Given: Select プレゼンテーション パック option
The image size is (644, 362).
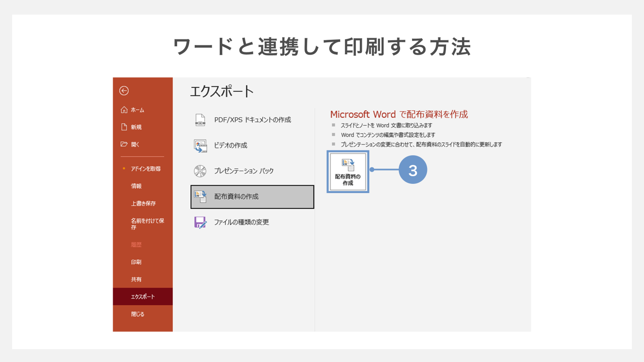Looking at the screenshot, I should point(252,171).
